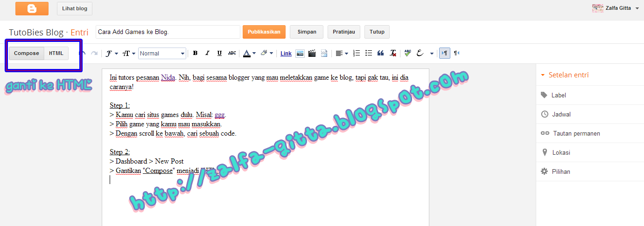Open the text color picker
The height and width of the screenshot is (226, 644).
(249, 54)
